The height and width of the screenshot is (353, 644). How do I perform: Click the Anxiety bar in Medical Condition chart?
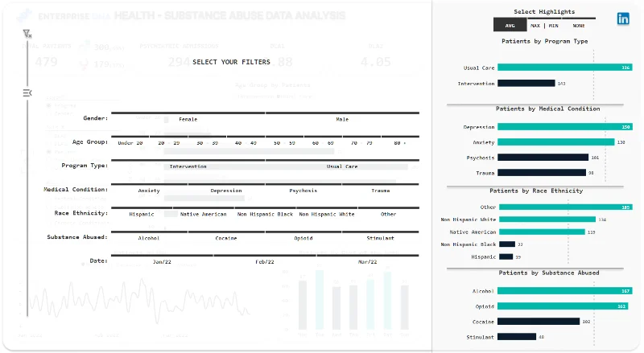(x=556, y=142)
